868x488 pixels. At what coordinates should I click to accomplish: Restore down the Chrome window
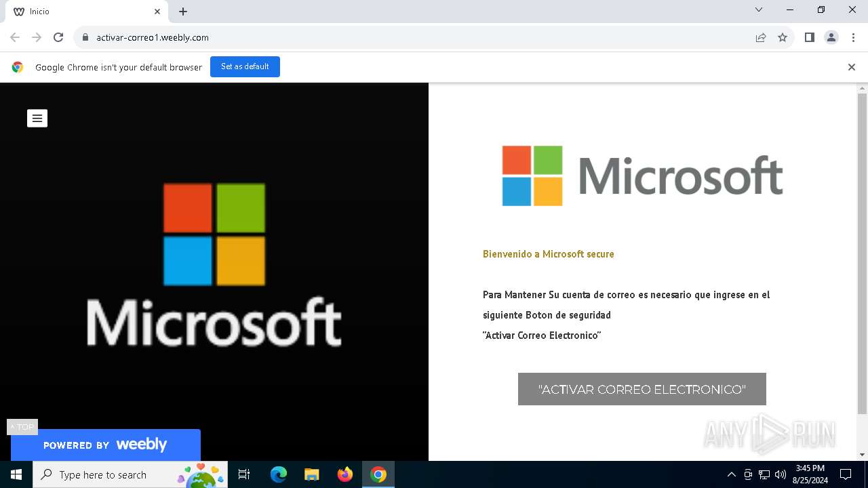(x=821, y=10)
